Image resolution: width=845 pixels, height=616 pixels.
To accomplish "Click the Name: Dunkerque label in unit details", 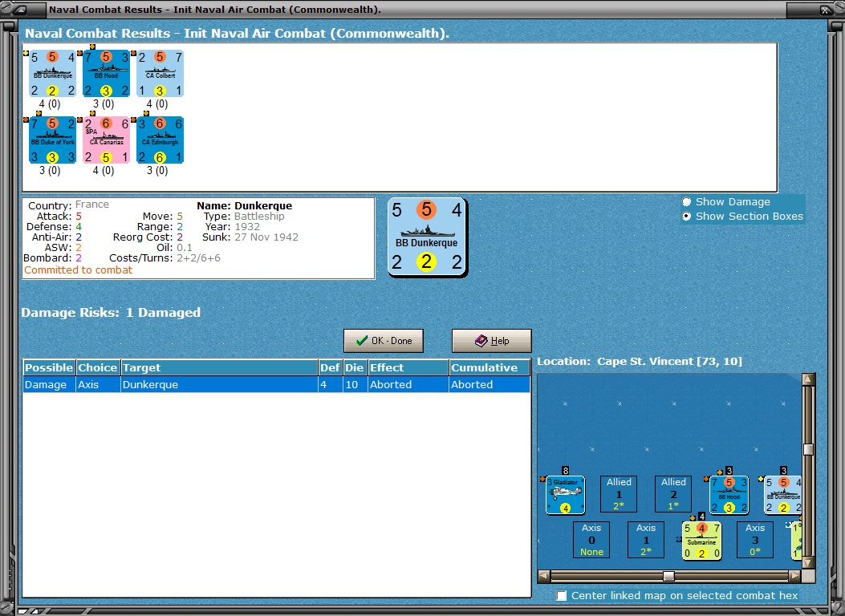I will (x=244, y=205).
